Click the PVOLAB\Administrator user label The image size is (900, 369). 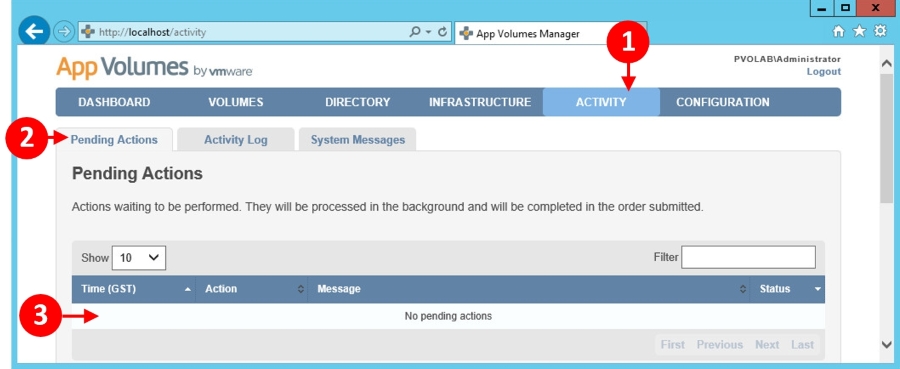click(788, 59)
